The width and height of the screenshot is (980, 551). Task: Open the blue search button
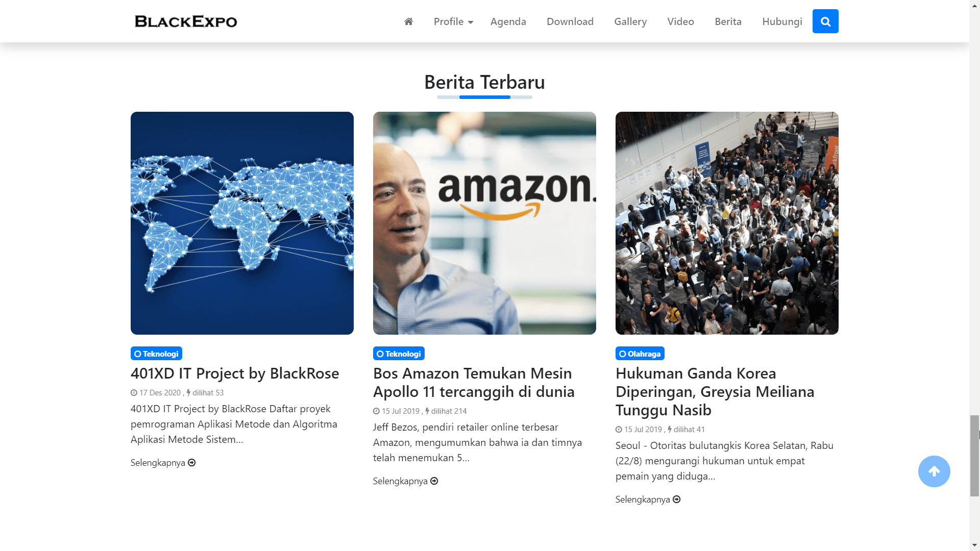[x=825, y=21]
